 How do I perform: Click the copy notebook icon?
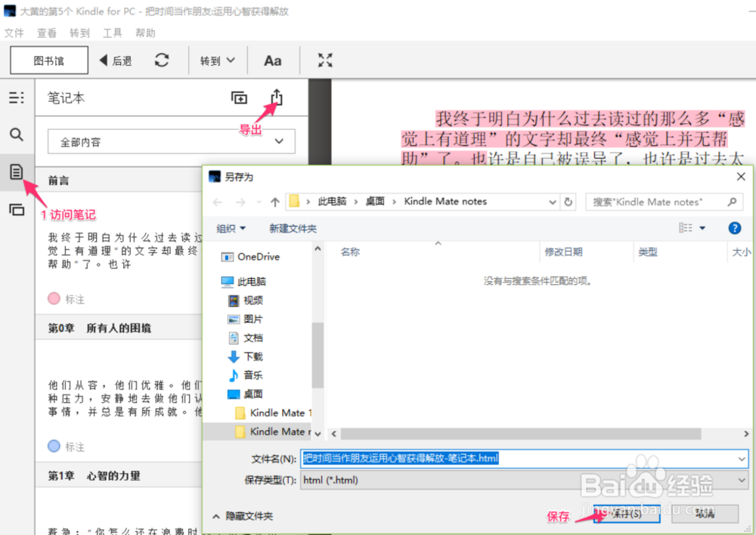coord(239,97)
